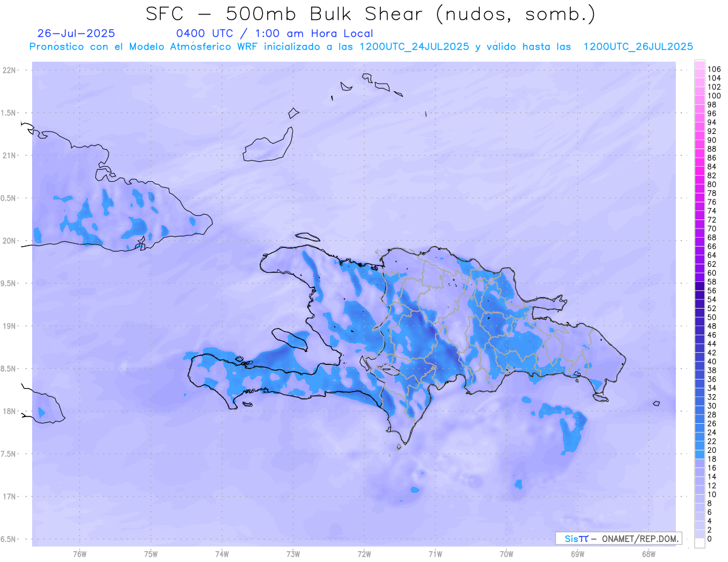
Task: Click the "71W" longitude label
Action: [435, 554]
